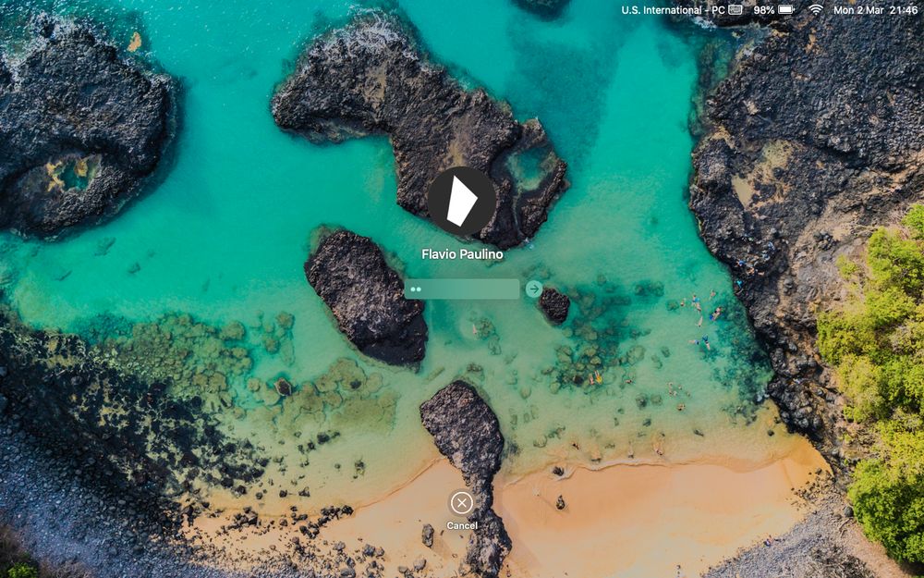This screenshot has height=578, width=924.
Task: Click the circular Cancel X icon
Action: 461,503
